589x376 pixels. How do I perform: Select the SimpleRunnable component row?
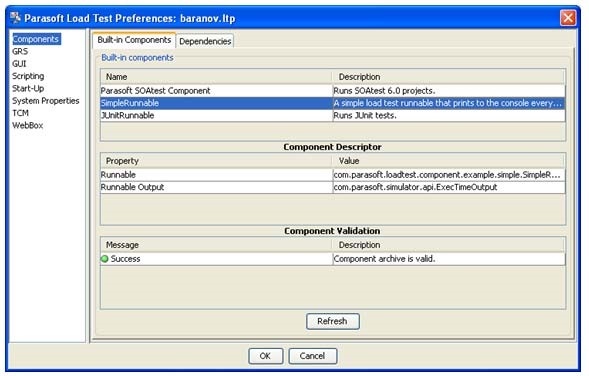point(333,103)
